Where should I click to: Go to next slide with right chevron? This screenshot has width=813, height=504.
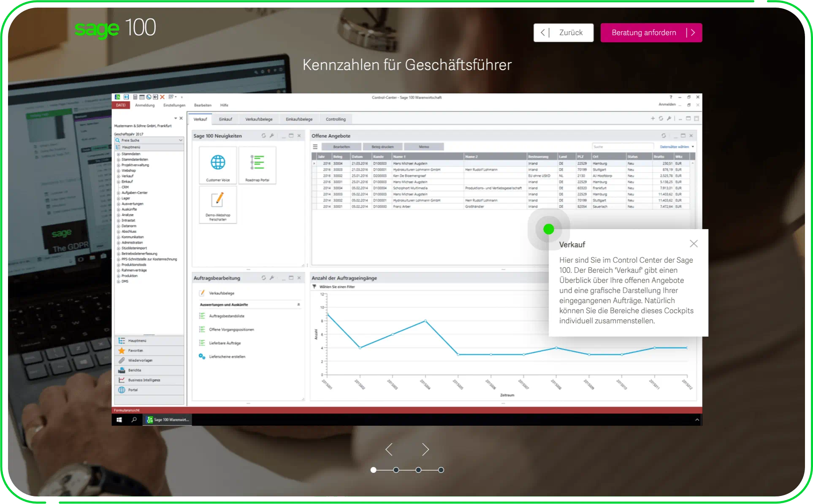point(425,450)
